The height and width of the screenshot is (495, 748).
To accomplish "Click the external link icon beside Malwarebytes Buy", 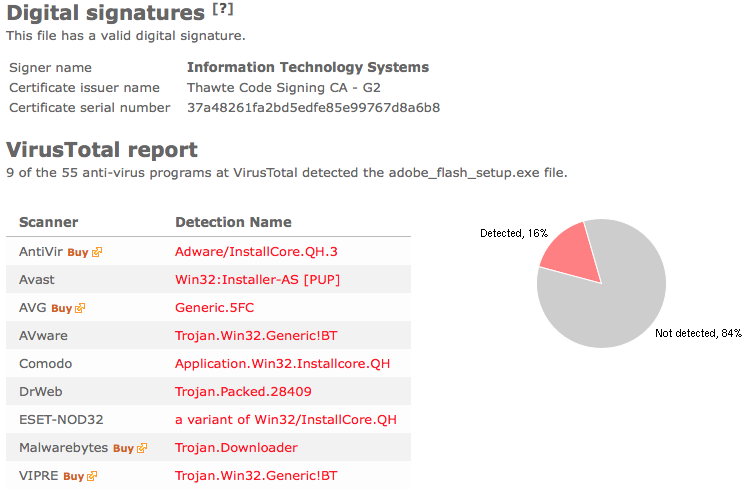I will [x=142, y=448].
